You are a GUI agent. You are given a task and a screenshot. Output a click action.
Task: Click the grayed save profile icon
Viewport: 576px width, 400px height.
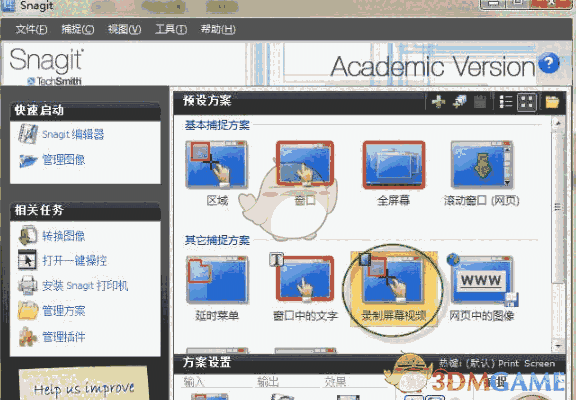click(x=480, y=102)
